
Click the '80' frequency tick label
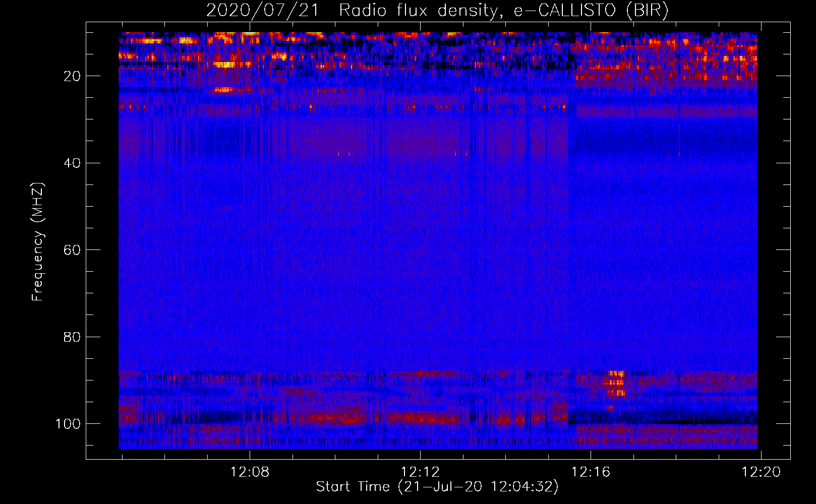(x=72, y=337)
